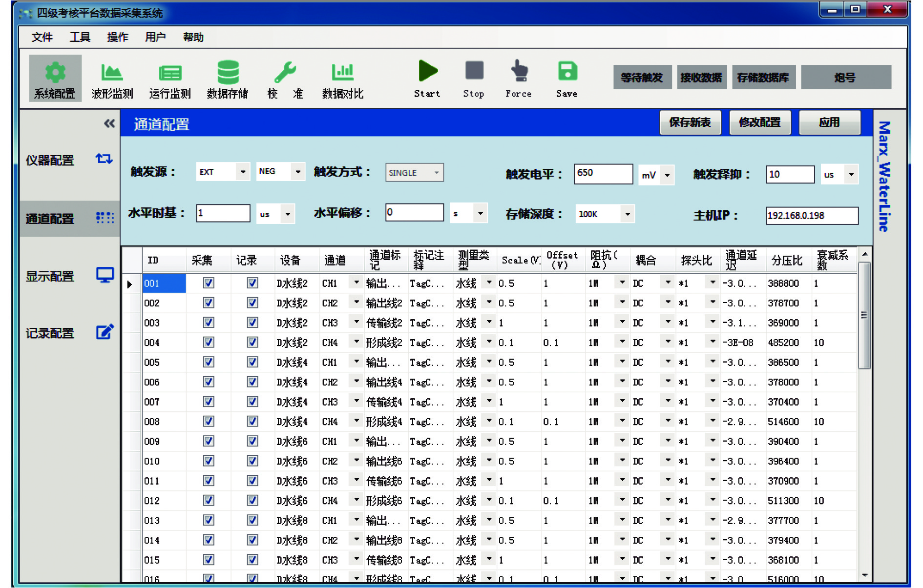This screenshot has width=923, height=588.
Task: Open 运行监测 toolbar icon
Action: tap(170, 73)
